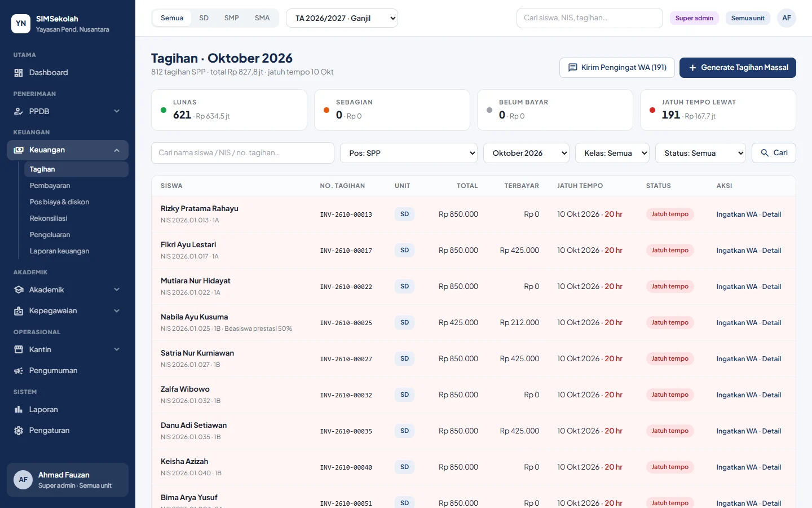
Task: Open Laporan keuangan submenu item
Action: [76, 251]
